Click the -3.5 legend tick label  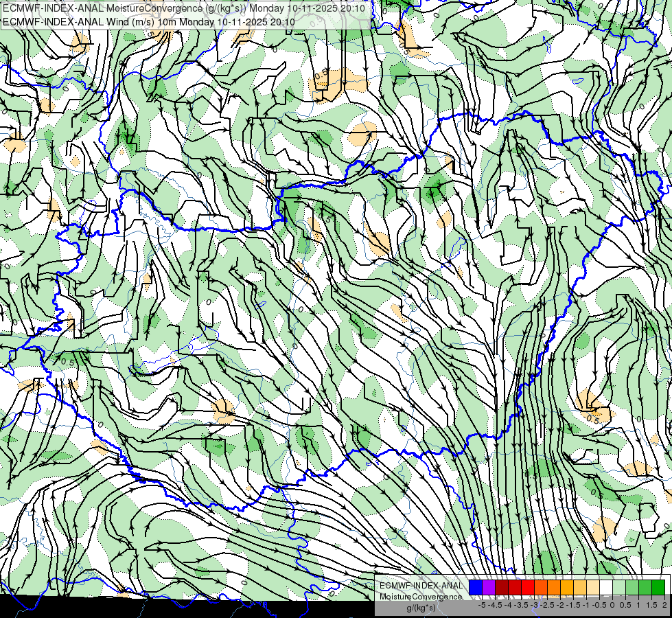pyautogui.click(x=522, y=605)
